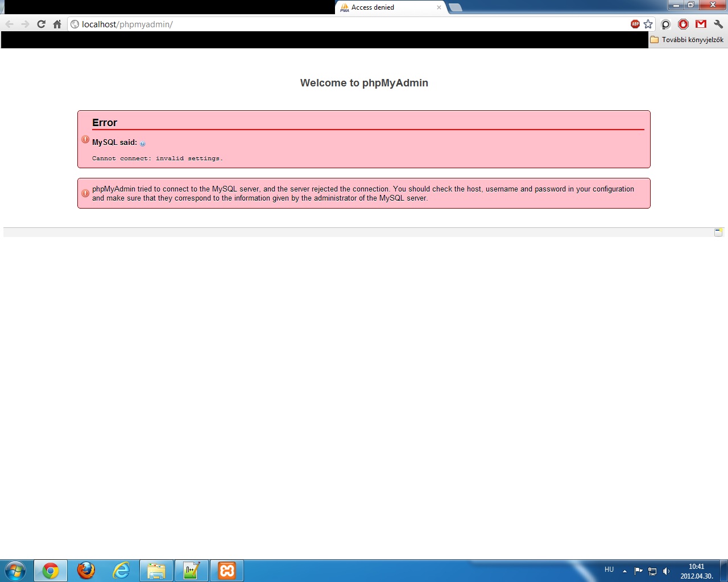The image size is (728, 582).
Task: Close the Access denied tab
Action: (x=439, y=7)
